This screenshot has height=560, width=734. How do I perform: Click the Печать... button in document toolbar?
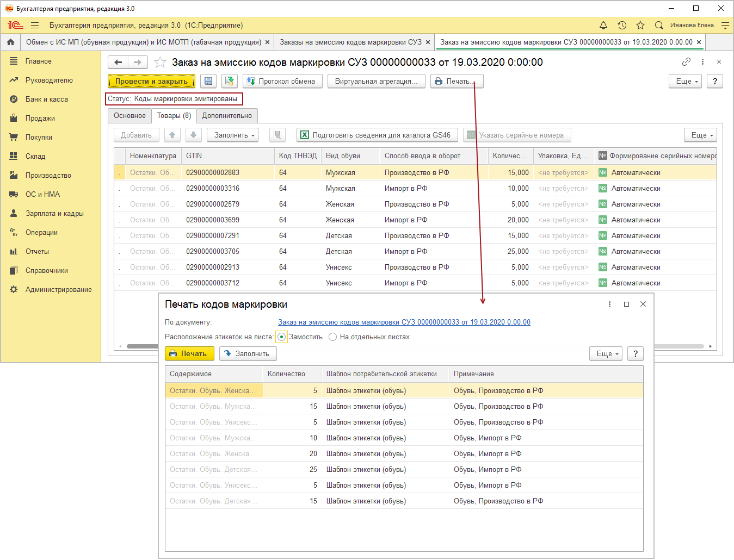pos(457,81)
